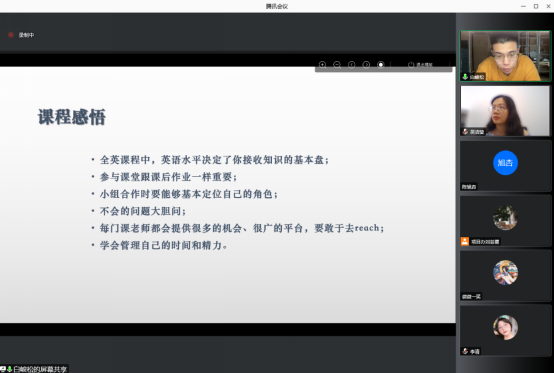Screen dimensions: 554x373
Task: Click the power button in slide toolbar
Action: (x=411, y=65)
